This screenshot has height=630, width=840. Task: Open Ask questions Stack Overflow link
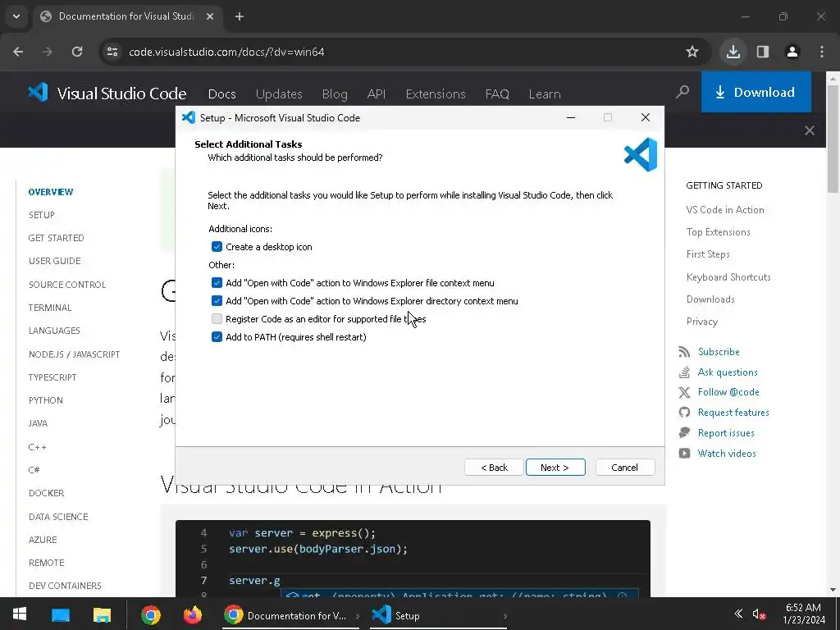click(x=728, y=372)
